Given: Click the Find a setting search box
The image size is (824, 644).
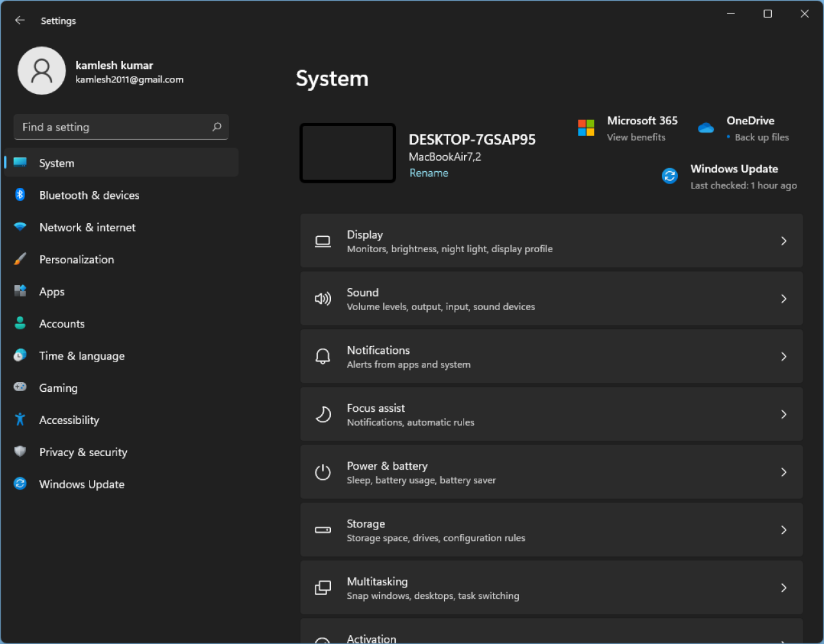Looking at the screenshot, I should [x=121, y=127].
